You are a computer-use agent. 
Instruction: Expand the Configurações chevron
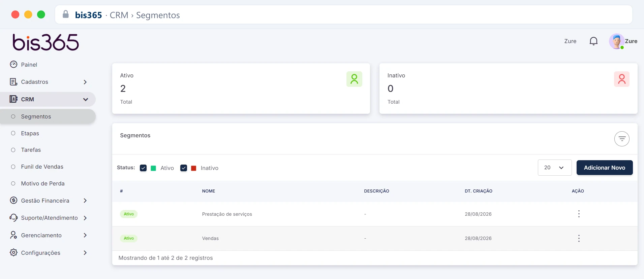coord(85,253)
